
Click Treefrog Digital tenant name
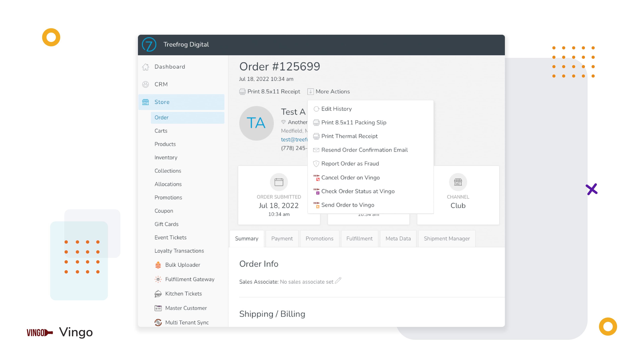[186, 44]
